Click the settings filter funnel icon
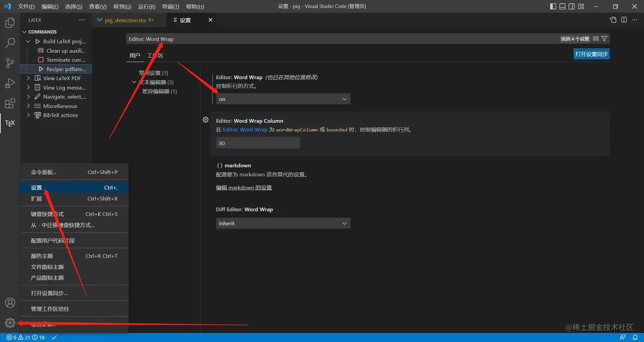 point(604,39)
